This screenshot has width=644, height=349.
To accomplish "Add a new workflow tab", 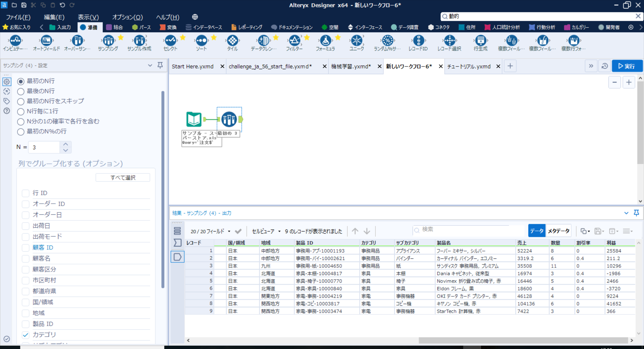I will tap(510, 66).
